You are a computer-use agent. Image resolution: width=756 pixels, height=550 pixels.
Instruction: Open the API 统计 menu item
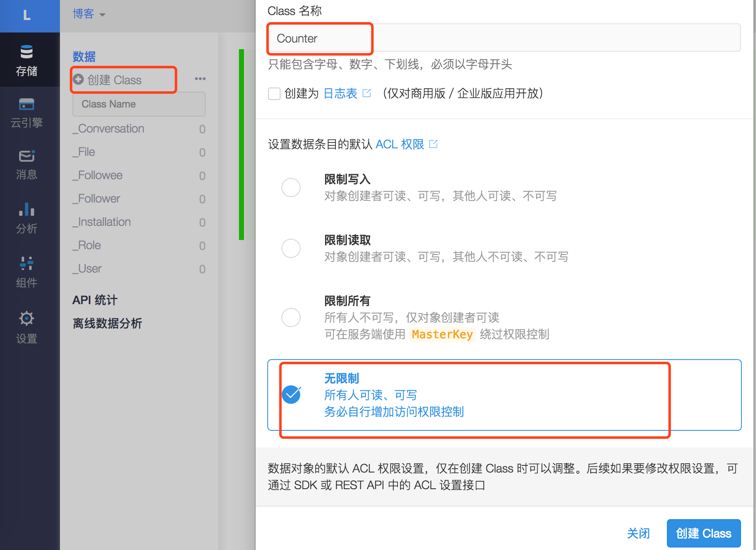[95, 300]
